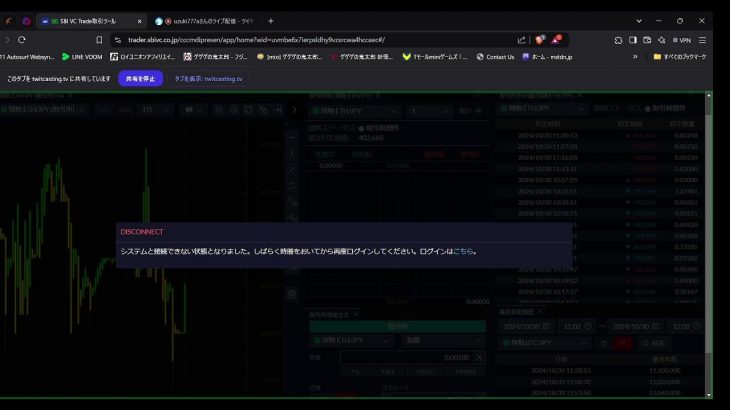Reload the current page

(x=22, y=40)
